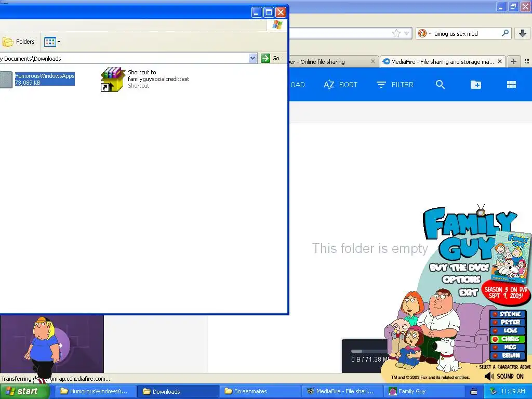Open the URL history dropdown arrow
Screen dimensions: 532x399
point(406,33)
